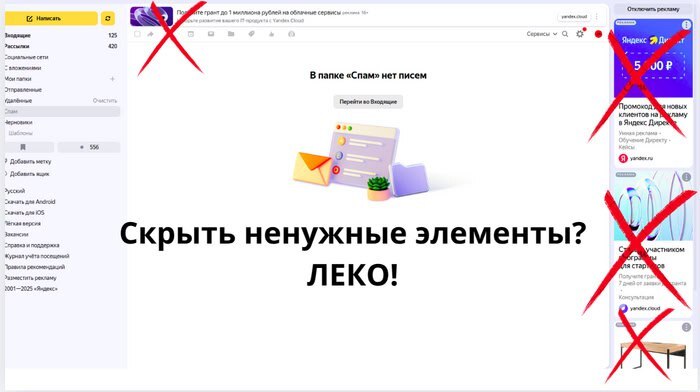Click the Написать compose button
This screenshot has height=392, width=700.
click(x=51, y=18)
